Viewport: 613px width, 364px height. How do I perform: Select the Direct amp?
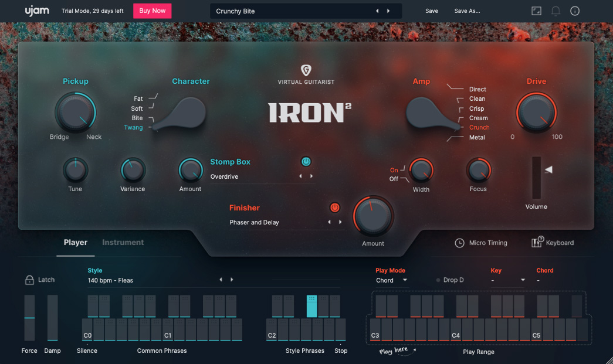(x=477, y=90)
